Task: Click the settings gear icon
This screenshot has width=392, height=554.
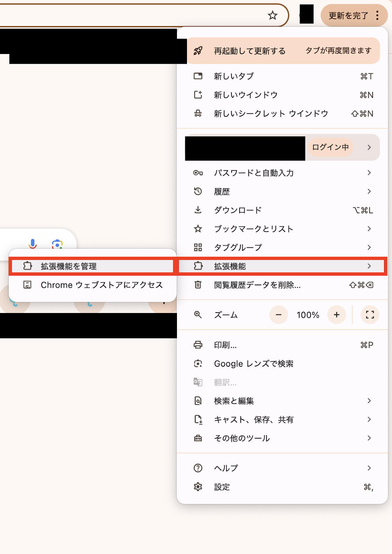Action: pos(198,487)
